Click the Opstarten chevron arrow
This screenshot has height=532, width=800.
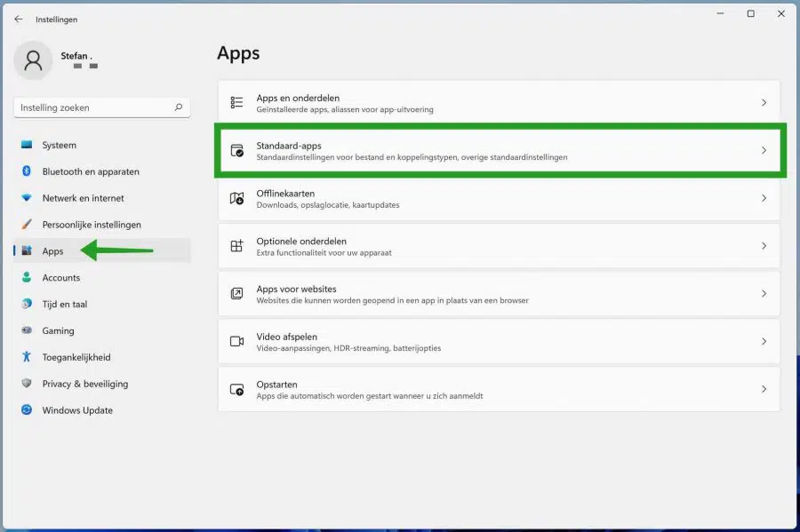coord(764,389)
